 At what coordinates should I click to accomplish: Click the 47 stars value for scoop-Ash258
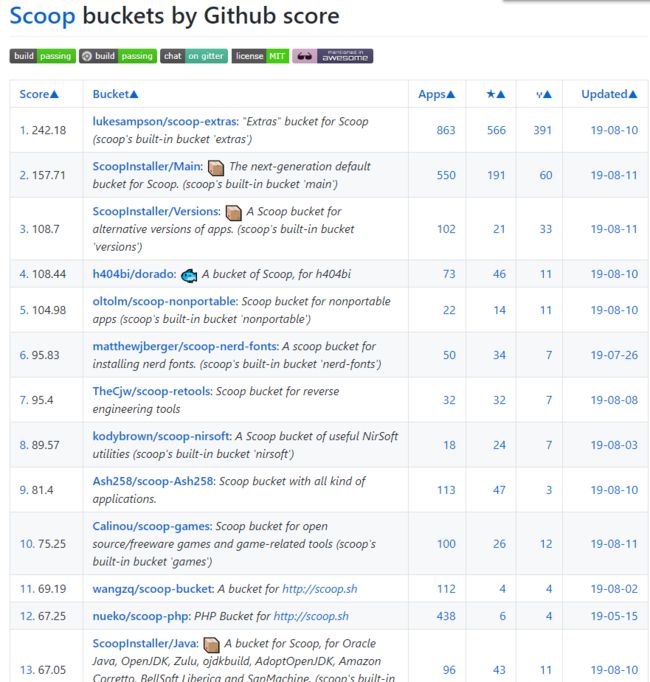(499, 490)
